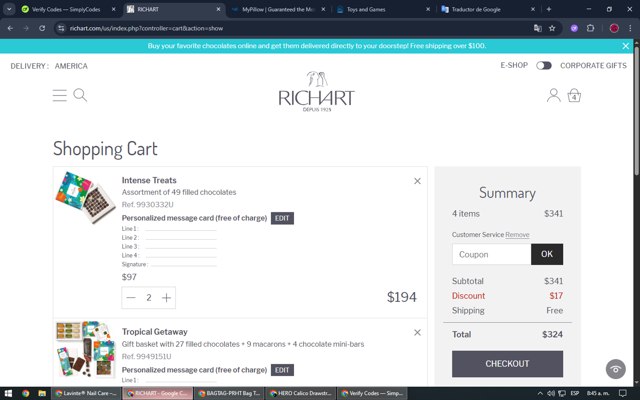This screenshot has height=400, width=640.
Task: Bookmark this page with the star
Action: coord(552,28)
